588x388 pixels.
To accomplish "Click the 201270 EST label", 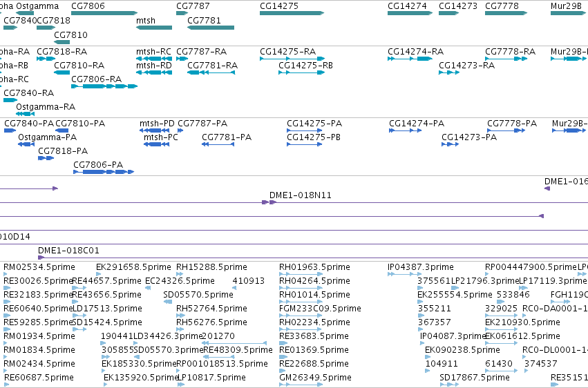I will tap(218, 336).
